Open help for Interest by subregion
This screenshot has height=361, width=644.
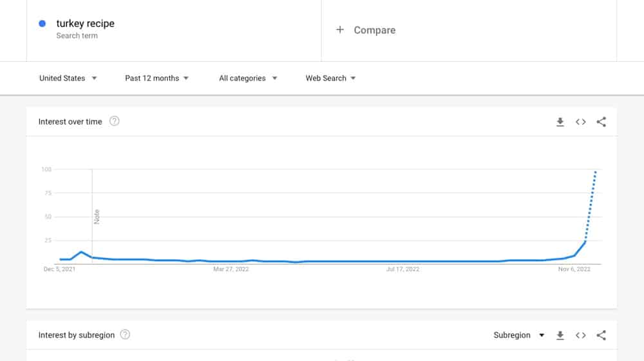pyautogui.click(x=125, y=335)
